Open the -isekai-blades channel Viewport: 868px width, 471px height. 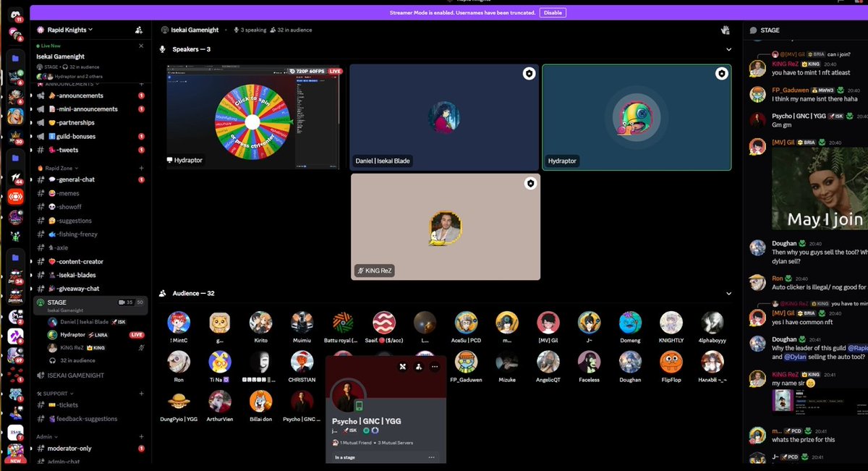pos(90,275)
